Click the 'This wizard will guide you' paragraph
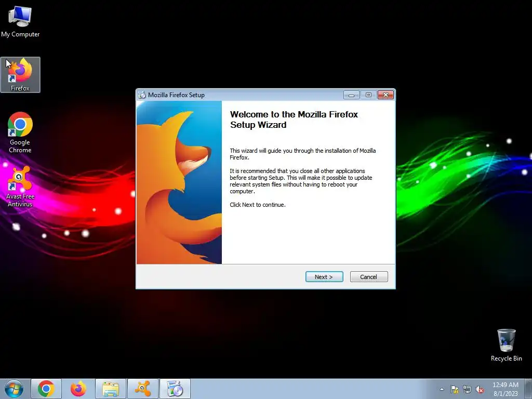The width and height of the screenshot is (532, 399). coord(303,154)
